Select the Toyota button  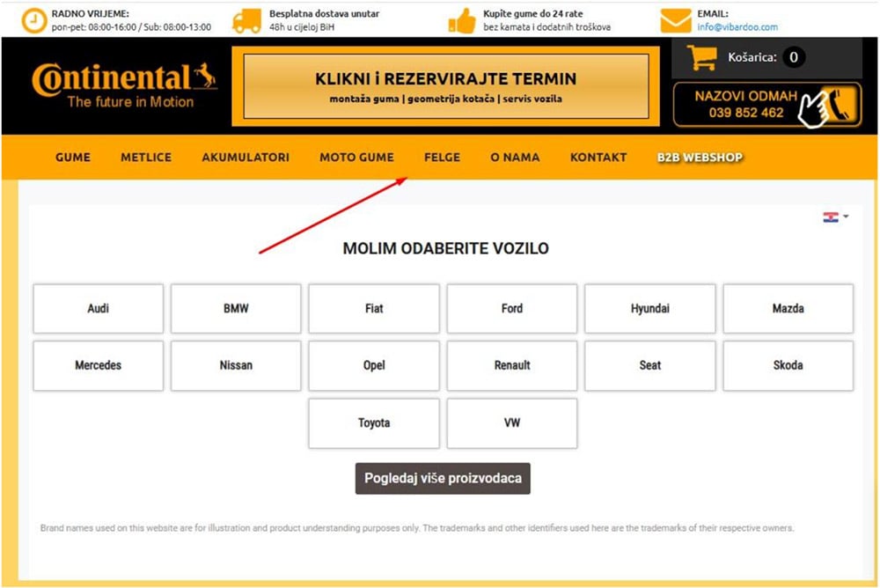[374, 423]
